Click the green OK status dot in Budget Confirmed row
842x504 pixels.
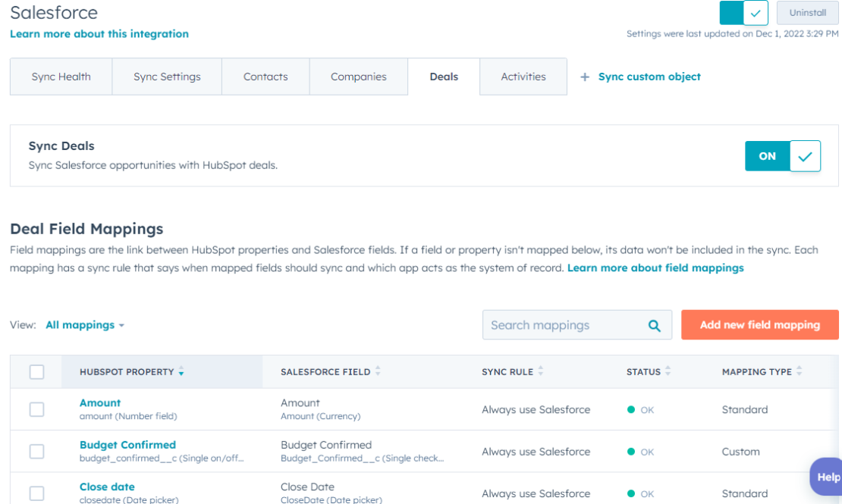tap(631, 452)
